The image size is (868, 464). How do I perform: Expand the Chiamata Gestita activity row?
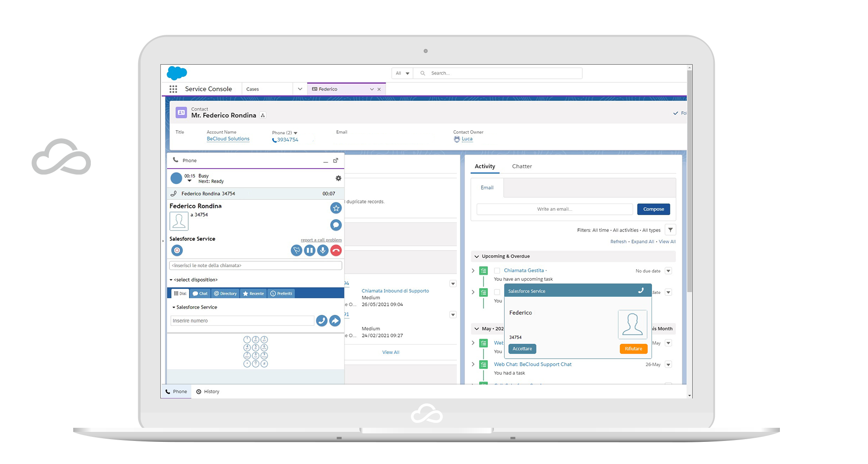coord(473,270)
